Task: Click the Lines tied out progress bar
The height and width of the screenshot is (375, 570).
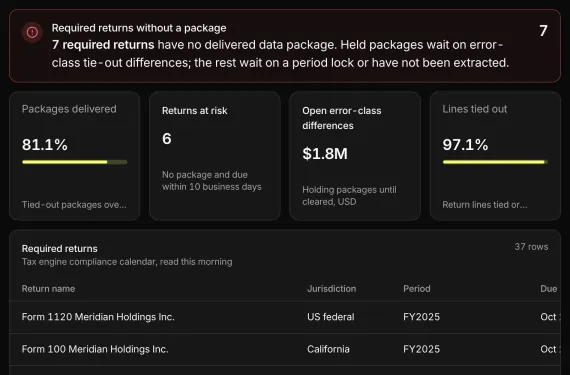Action: (x=495, y=162)
